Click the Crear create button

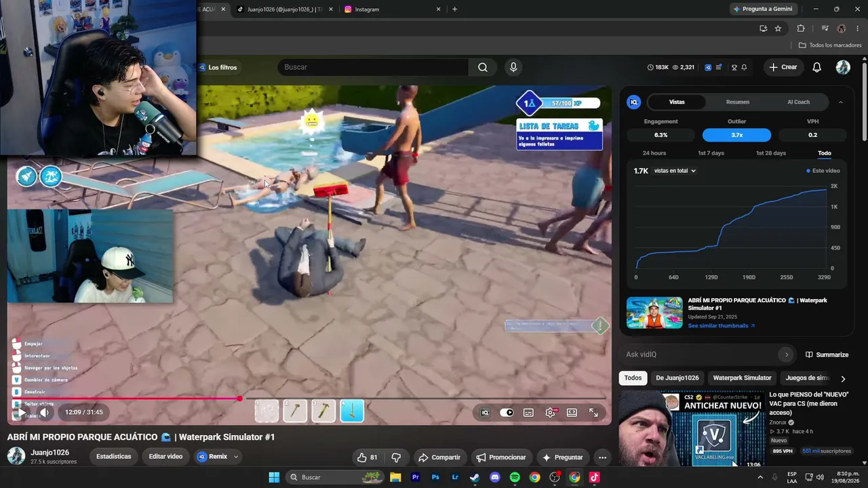tap(783, 67)
